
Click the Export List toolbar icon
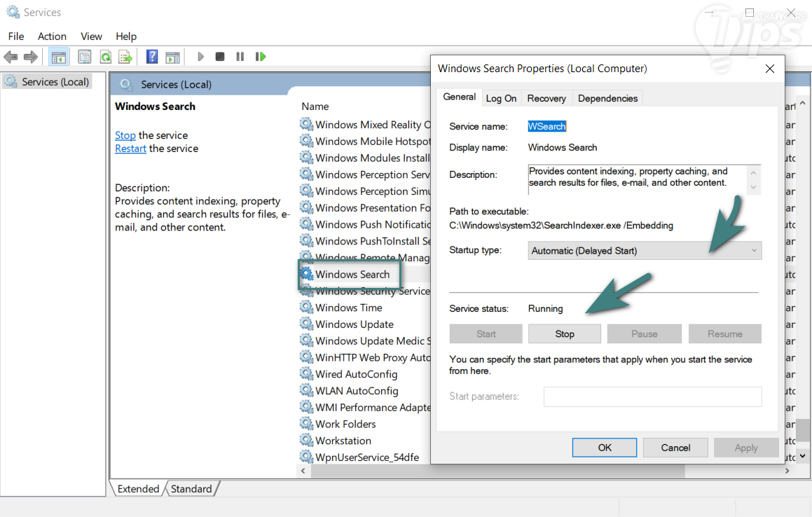[x=125, y=57]
